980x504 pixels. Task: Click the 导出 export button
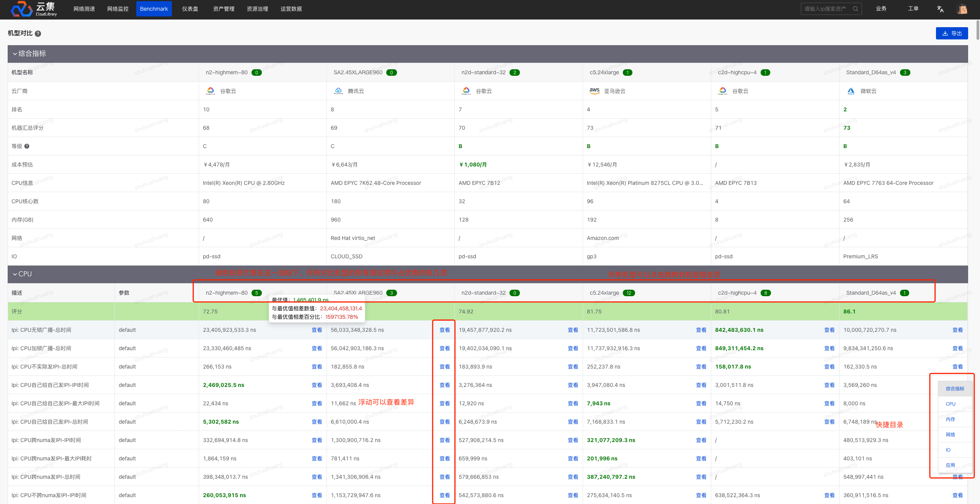(952, 33)
